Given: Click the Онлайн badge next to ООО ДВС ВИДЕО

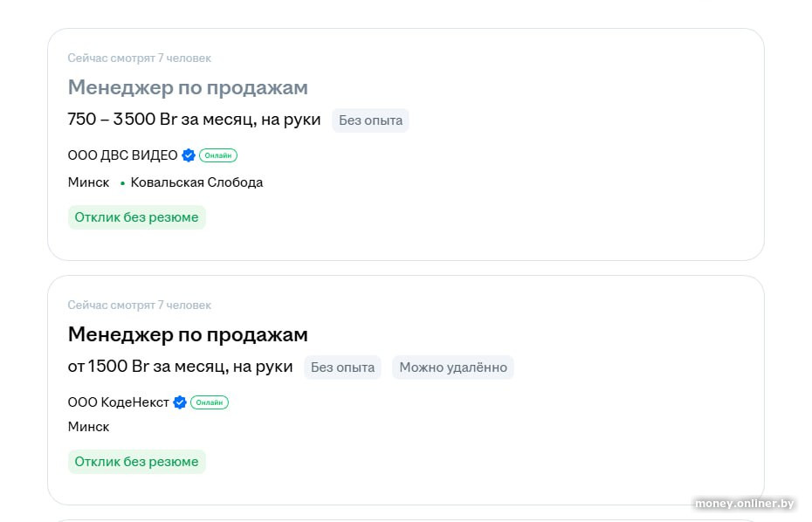Looking at the screenshot, I should tap(218, 155).
